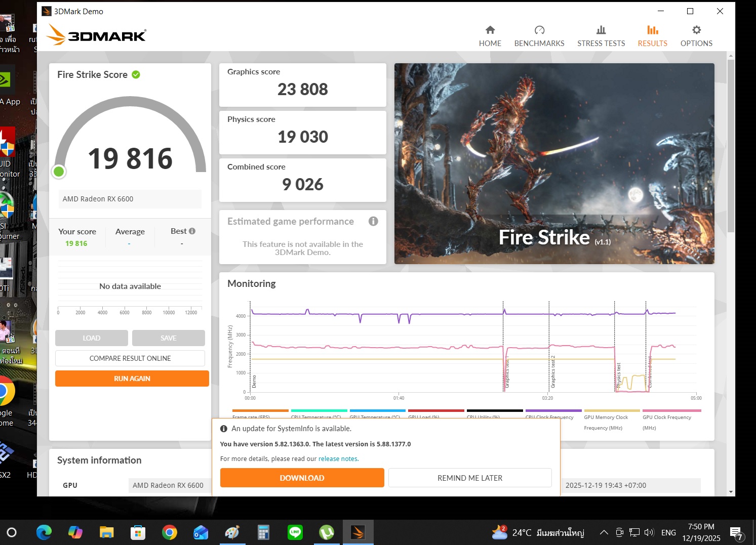Open LINE app in the taskbar
The height and width of the screenshot is (545, 756).
295,532
